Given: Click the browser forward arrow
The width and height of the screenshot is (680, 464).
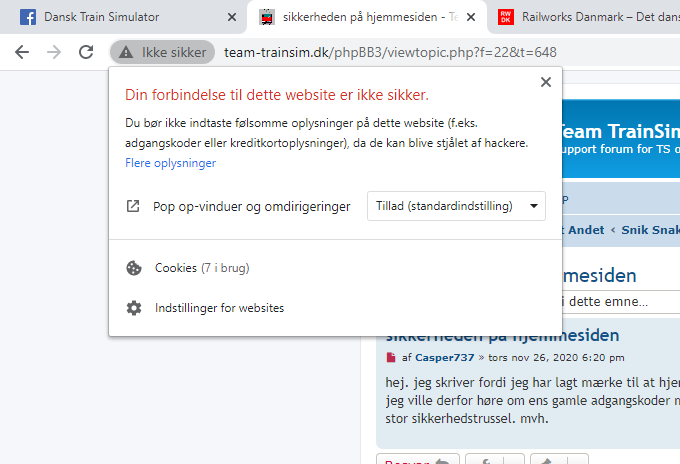Looking at the screenshot, I should [55, 52].
